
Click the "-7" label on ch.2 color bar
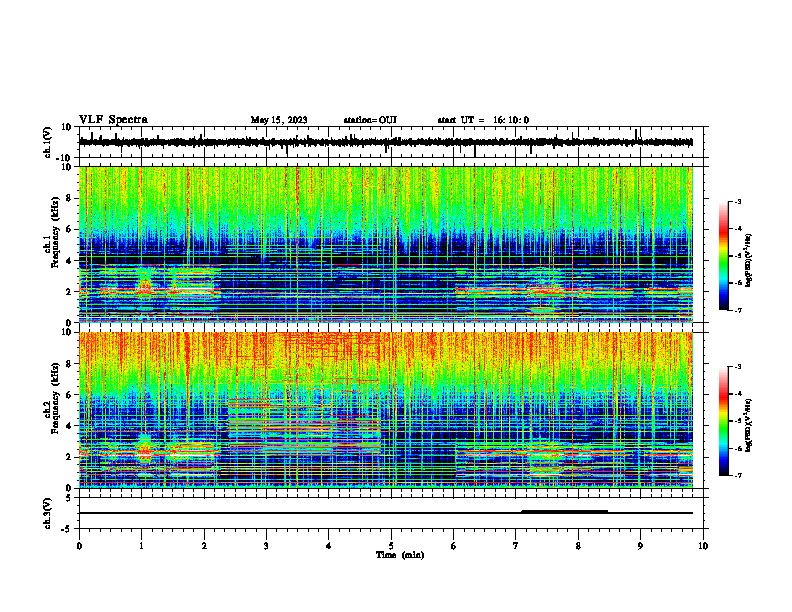(737, 475)
